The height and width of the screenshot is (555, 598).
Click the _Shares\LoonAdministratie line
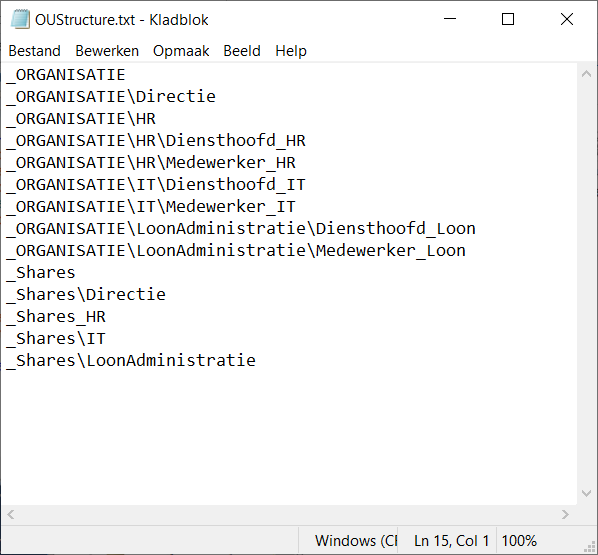pyautogui.click(x=131, y=360)
